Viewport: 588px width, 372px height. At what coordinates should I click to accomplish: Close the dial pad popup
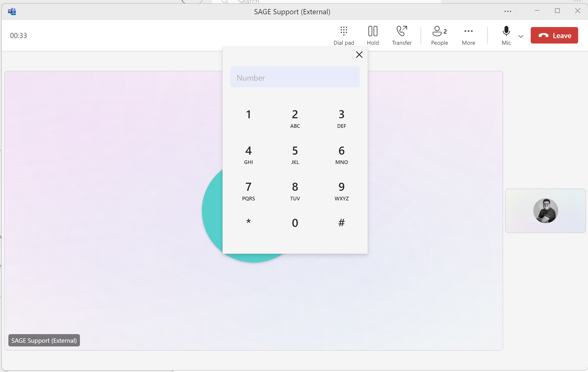pyautogui.click(x=359, y=55)
